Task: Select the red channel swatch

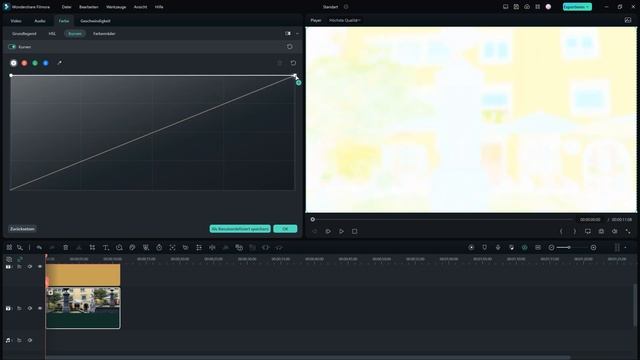Action: click(24, 63)
